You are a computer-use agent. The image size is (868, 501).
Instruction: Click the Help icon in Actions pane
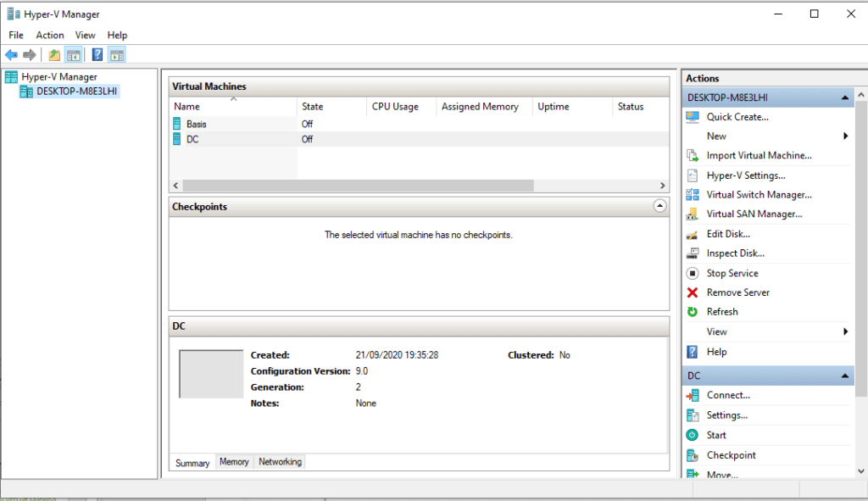(x=693, y=352)
